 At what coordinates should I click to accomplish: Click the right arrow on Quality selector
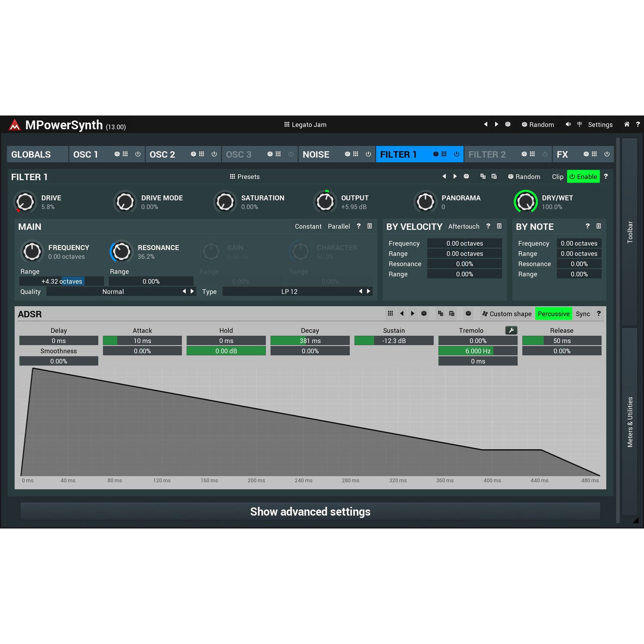point(192,291)
